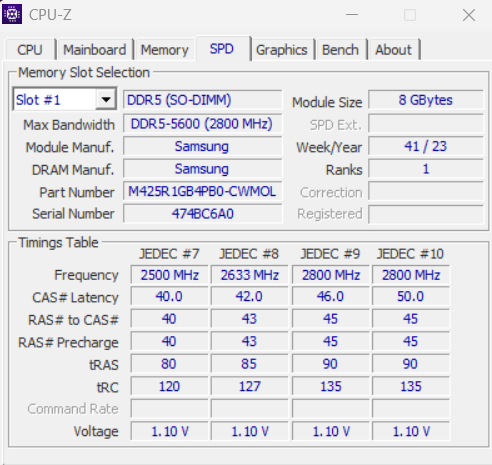
Task: Select serial number 474BC6A0
Action: coord(203,213)
